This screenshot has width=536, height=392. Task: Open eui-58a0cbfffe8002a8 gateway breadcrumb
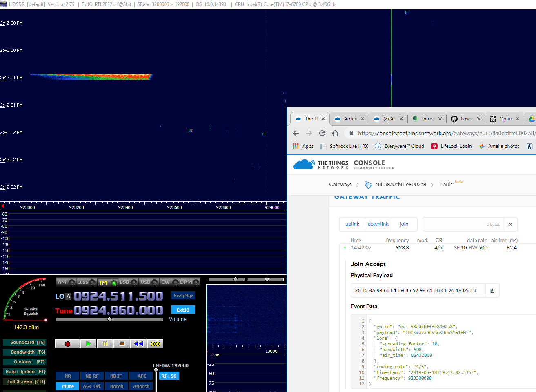click(396, 185)
